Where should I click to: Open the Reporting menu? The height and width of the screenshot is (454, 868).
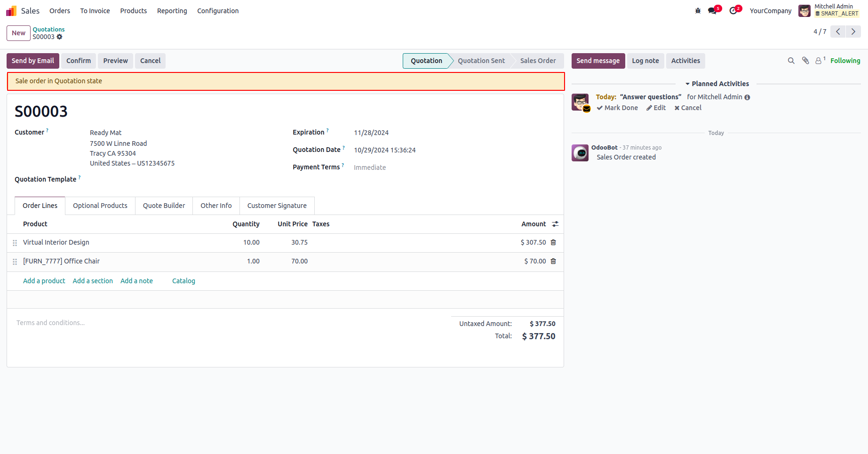172,11
